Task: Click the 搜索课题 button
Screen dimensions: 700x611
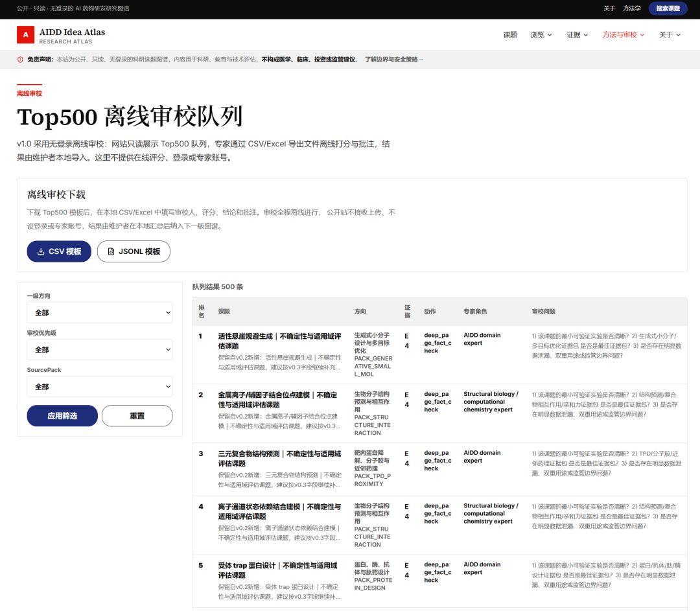Action: tap(668, 8)
